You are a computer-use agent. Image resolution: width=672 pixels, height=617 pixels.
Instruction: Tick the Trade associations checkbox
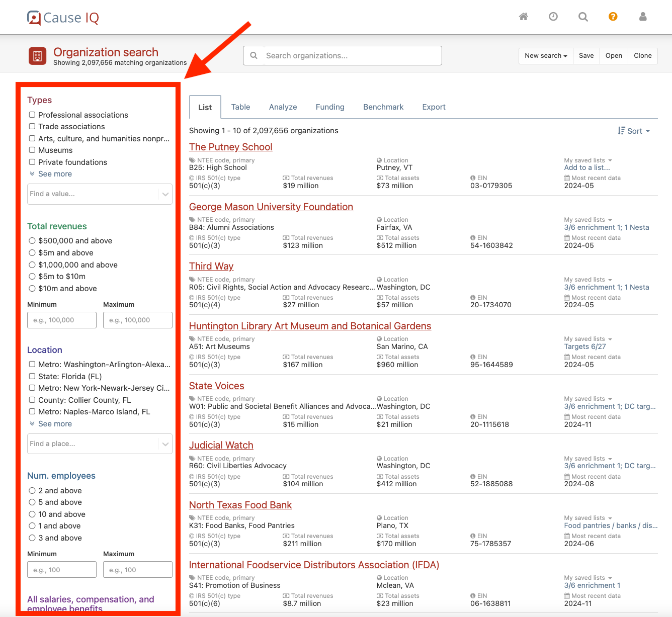coord(32,126)
